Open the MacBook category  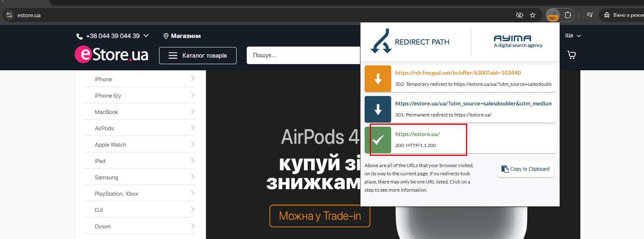click(139, 112)
